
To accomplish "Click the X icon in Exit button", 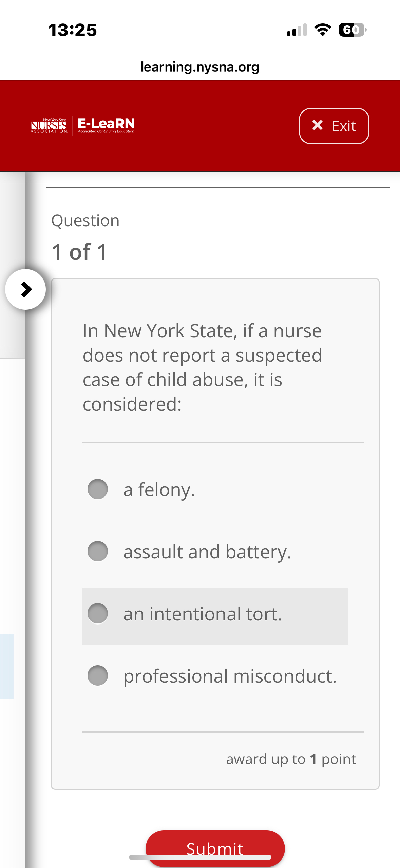I will [x=318, y=125].
